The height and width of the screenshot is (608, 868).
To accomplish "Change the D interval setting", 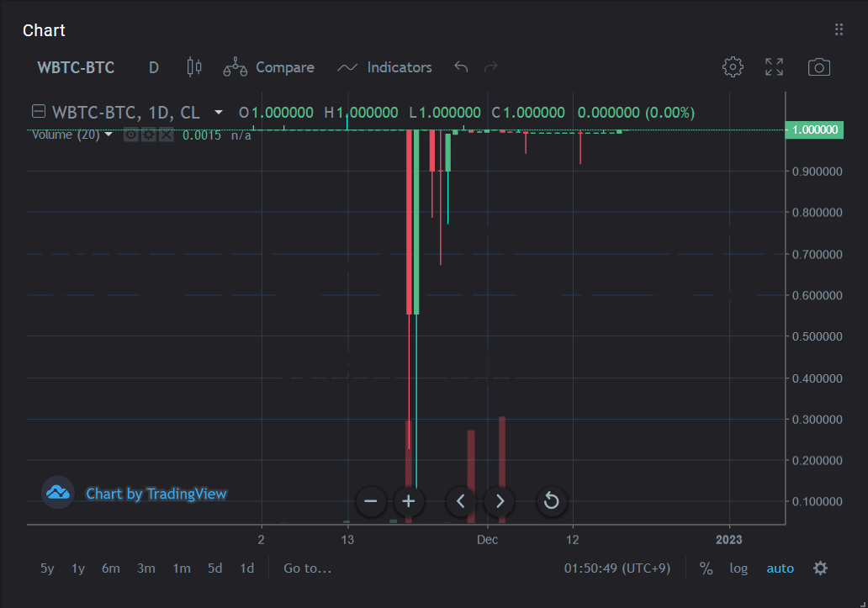I will point(154,67).
